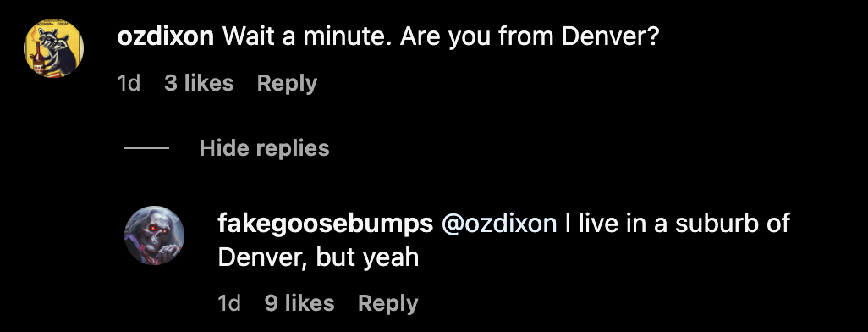Viewport: 868px width, 332px height.
Task: Visit the fakegoosebumps username profile link
Action: pos(326,224)
